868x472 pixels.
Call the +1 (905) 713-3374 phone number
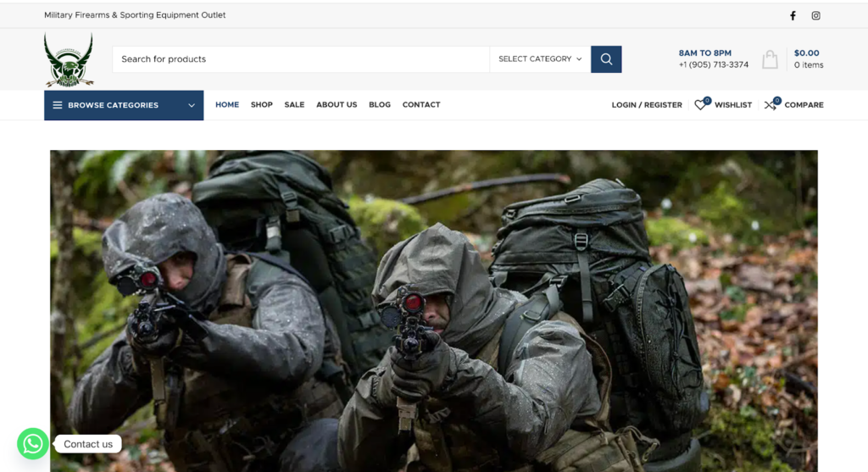pos(713,65)
